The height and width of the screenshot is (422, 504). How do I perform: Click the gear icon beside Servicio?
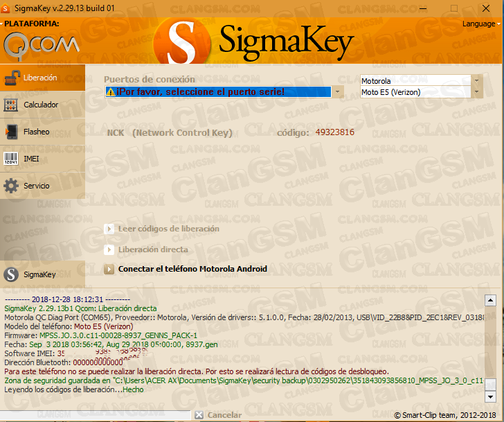click(11, 186)
